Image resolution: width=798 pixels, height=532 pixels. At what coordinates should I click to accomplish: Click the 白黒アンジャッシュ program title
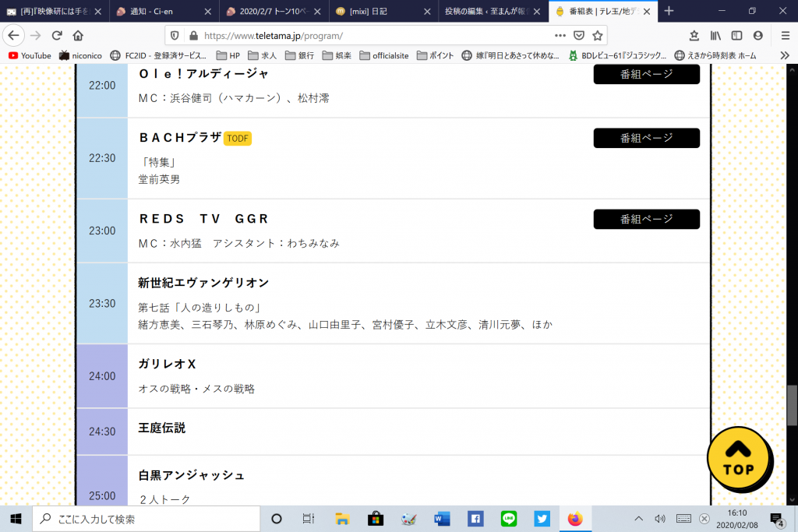192,475
